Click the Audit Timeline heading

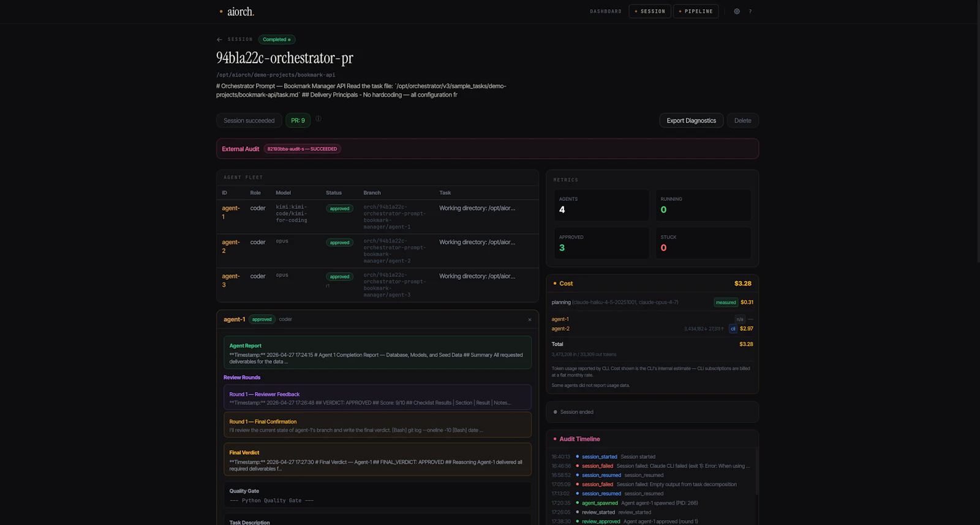579,439
